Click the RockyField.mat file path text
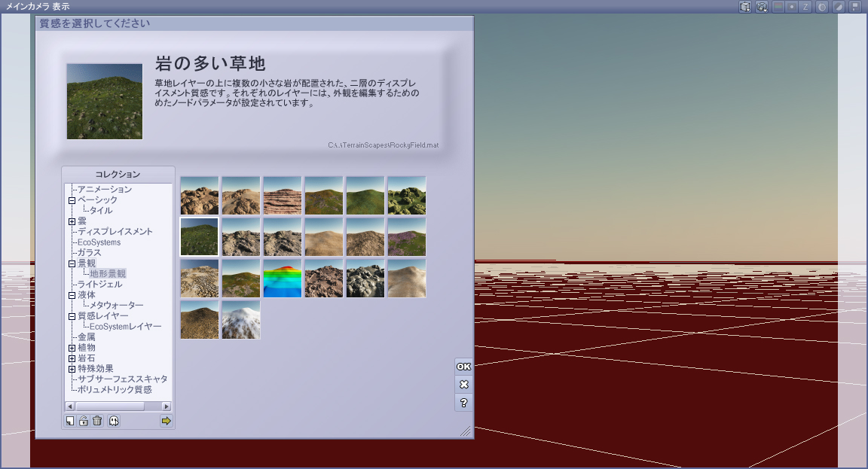This screenshot has width=868, height=469. click(x=383, y=145)
